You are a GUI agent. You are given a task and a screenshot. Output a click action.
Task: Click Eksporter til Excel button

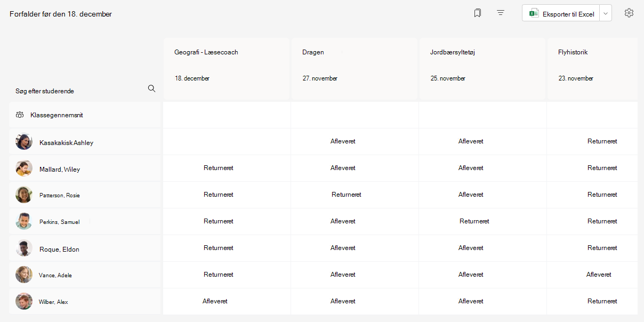click(x=561, y=14)
